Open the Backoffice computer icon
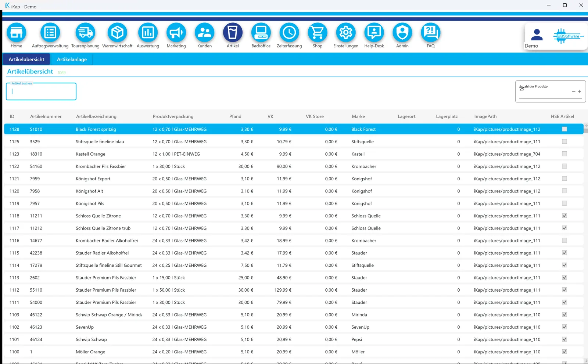This screenshot has width=588, height=364. (261, 32)
